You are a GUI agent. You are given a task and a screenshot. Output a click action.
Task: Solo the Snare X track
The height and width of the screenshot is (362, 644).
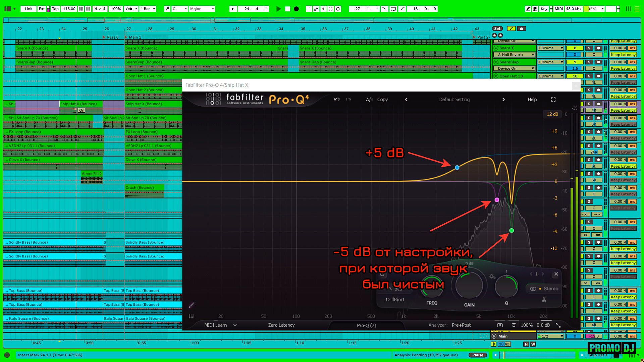[x=589, y=48]
